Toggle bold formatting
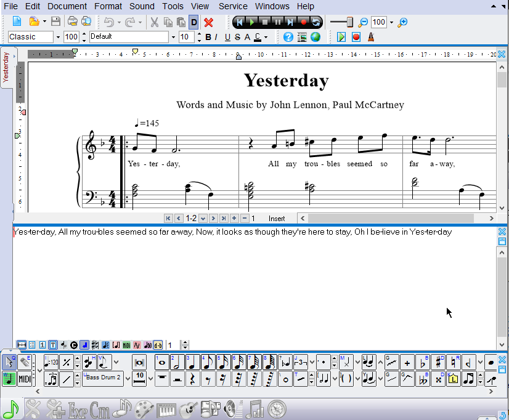 coord(208,38)
